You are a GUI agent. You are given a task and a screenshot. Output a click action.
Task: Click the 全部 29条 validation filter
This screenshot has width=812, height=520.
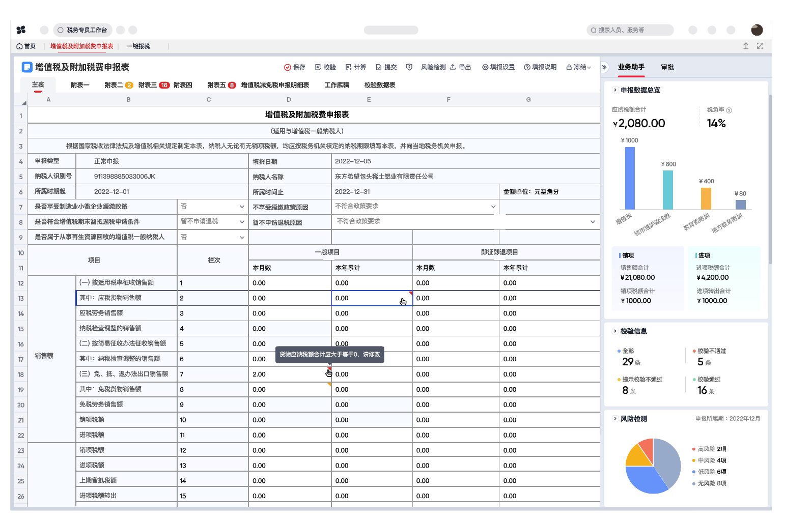[629, 357]
